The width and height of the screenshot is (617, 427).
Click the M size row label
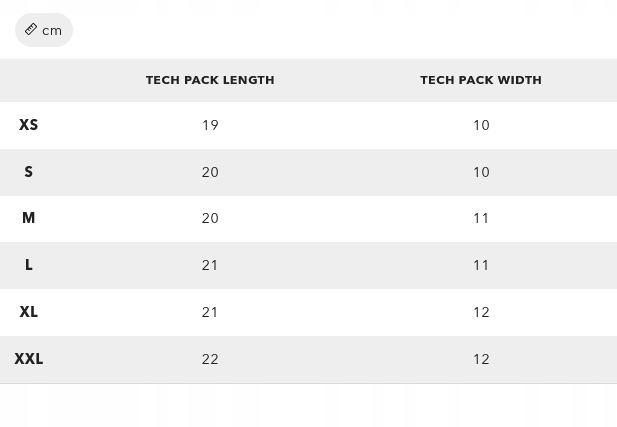tap(29, 218)
